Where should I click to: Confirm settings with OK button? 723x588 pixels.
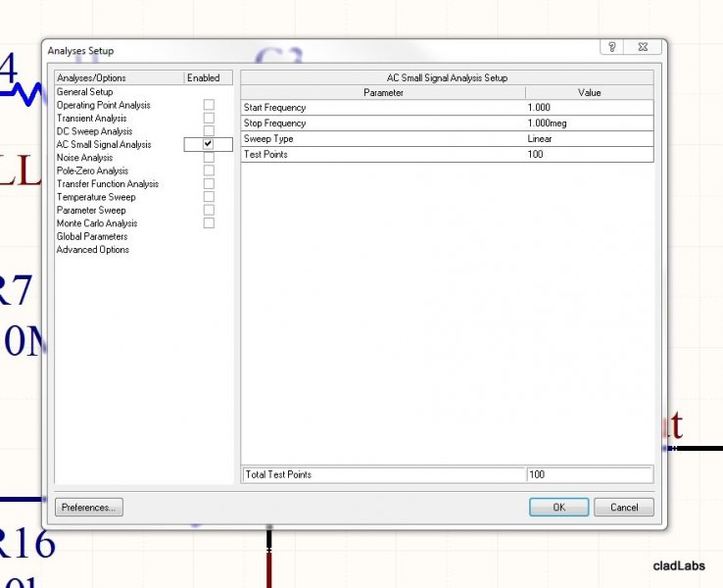click(558, 508)
